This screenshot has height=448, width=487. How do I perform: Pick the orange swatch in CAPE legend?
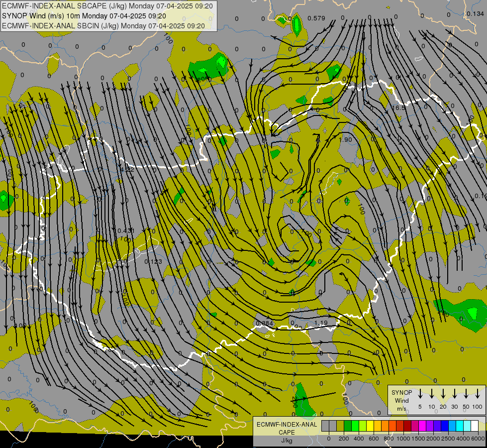386,426
